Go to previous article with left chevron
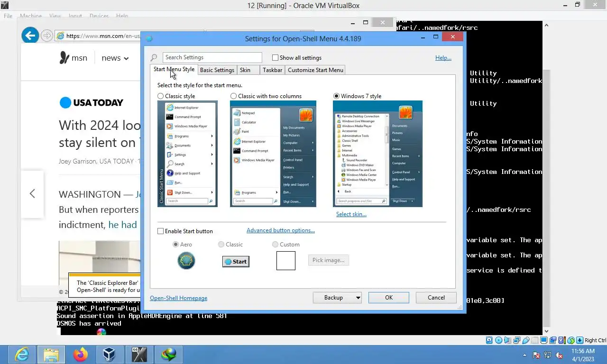Image resolution: width=607 pixels, height=364 pixels. pos(32,193)
